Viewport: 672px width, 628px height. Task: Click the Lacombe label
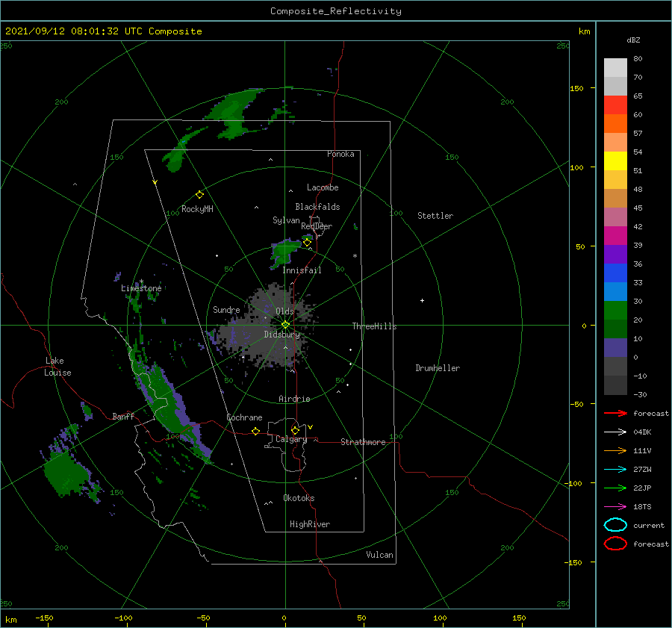(323, 187)
